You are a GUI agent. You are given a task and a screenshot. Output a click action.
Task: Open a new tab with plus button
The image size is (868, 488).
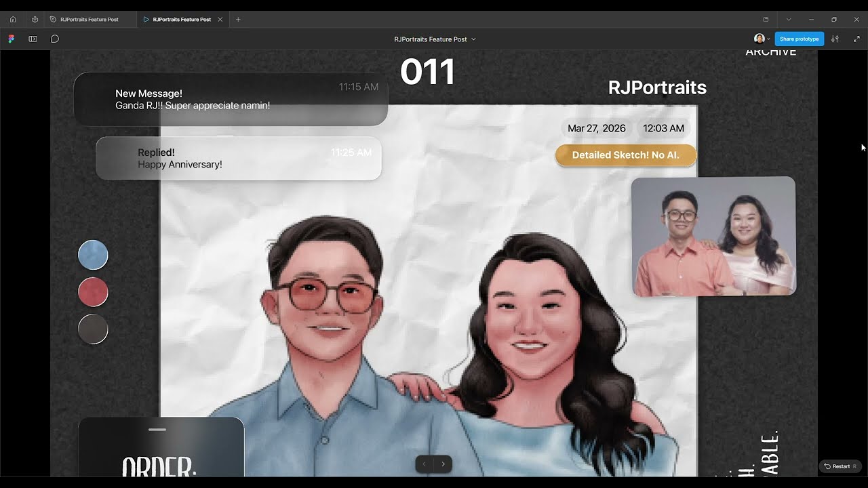[x=238, y=20]
